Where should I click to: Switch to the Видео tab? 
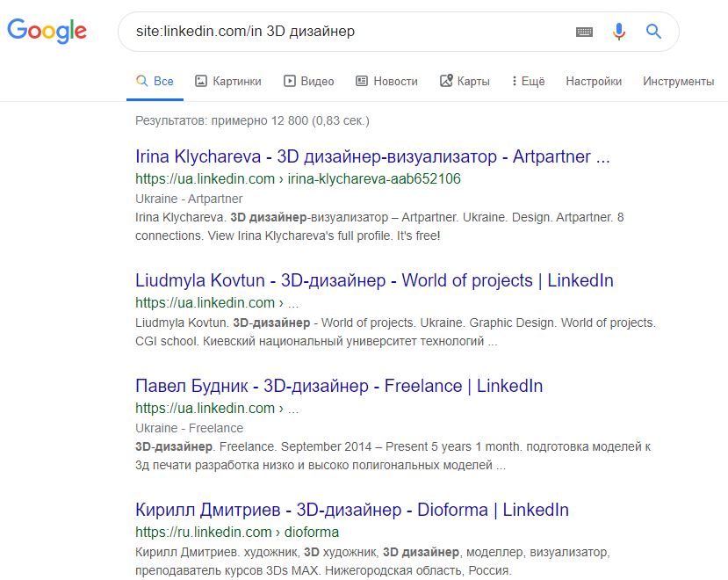pyautogui.click(x=309, y=81)
